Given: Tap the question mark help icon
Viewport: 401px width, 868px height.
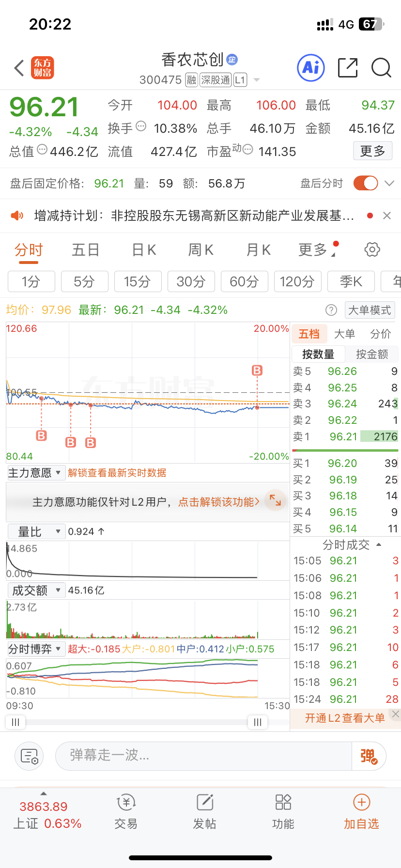Looking at the screenshot, I should pyautogui.click(x=331, y=310).
